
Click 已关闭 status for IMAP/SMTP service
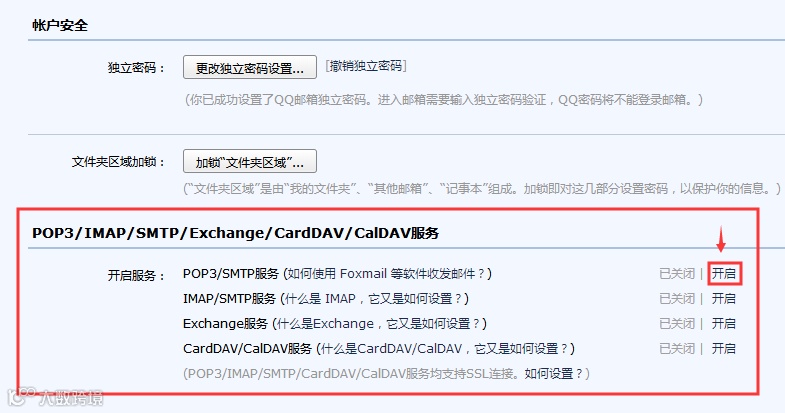coord(677,298)
